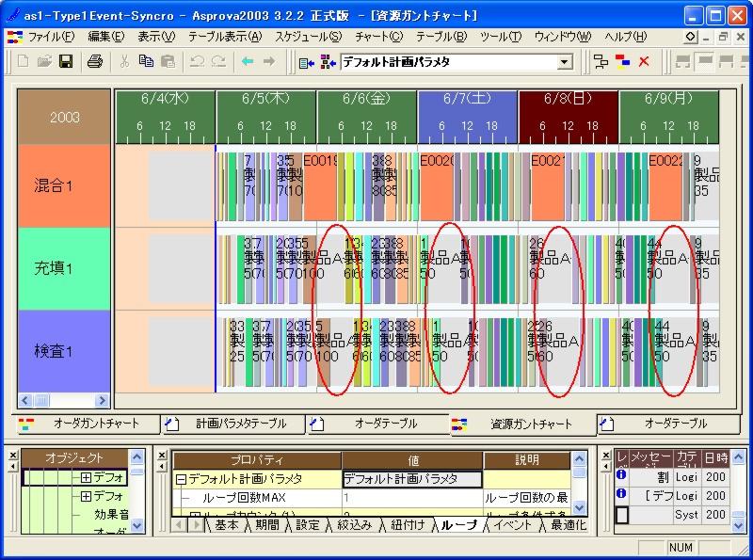Close the message panel with its X button
This screenshot has height=560, width=753.
[x=606, y=455]
